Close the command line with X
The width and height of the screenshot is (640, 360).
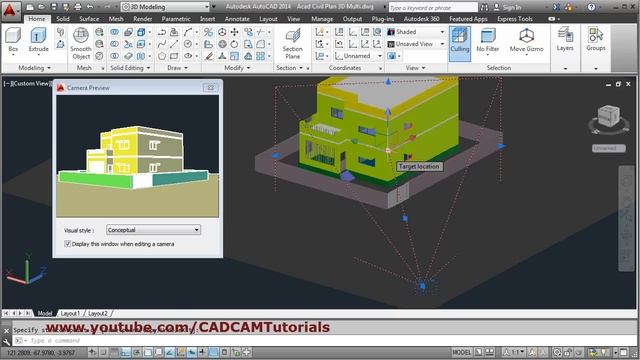(7, 330)
